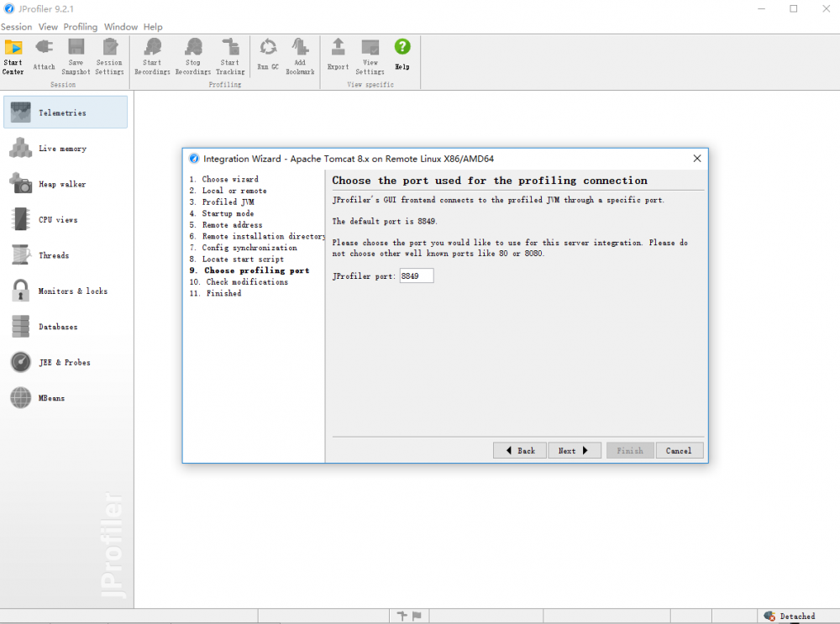Close the Integration Wizard dialog
The image size is (840, 624).
tap(697, 159)
